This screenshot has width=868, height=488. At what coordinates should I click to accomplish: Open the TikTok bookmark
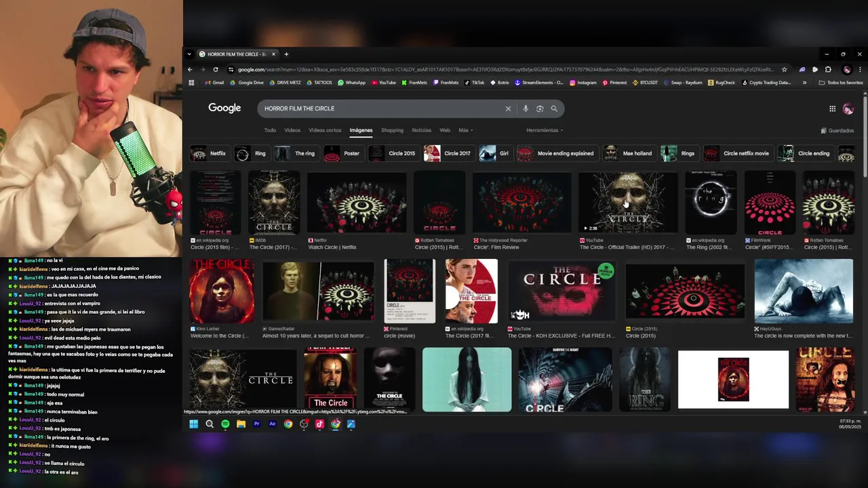click(x=474, y=83)
